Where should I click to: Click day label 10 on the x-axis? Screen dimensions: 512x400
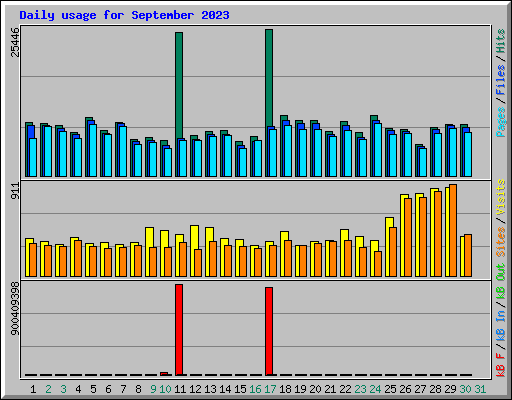pyautogui.click(x=165, y=389)
